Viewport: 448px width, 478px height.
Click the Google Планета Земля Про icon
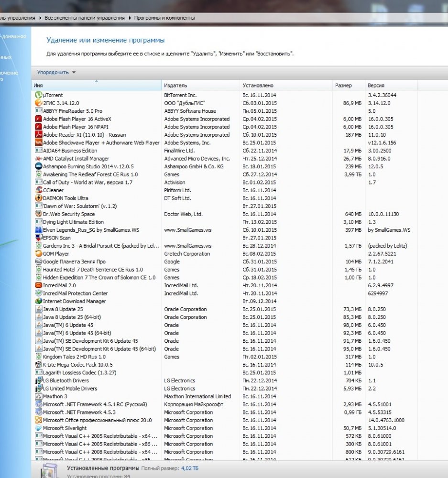pyautogui.click(x=39, y=261)
